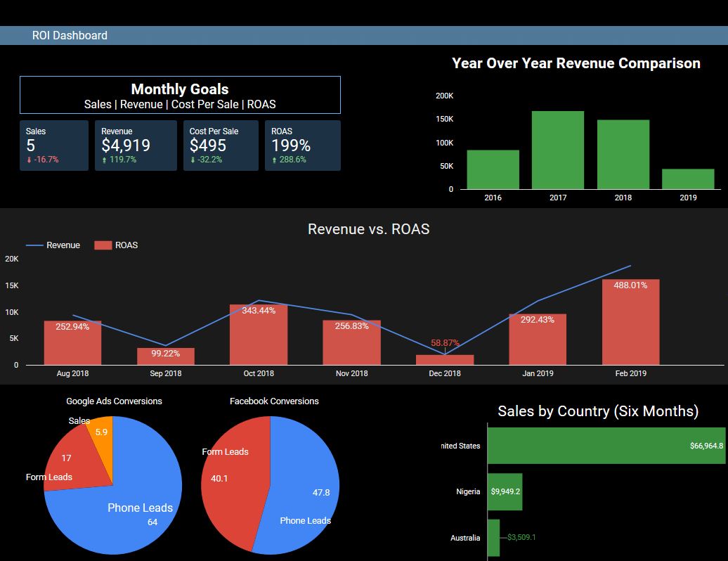728x561 pixels.
Task: Click the Revenue blue line legend marker
Action: click(34, 245)
